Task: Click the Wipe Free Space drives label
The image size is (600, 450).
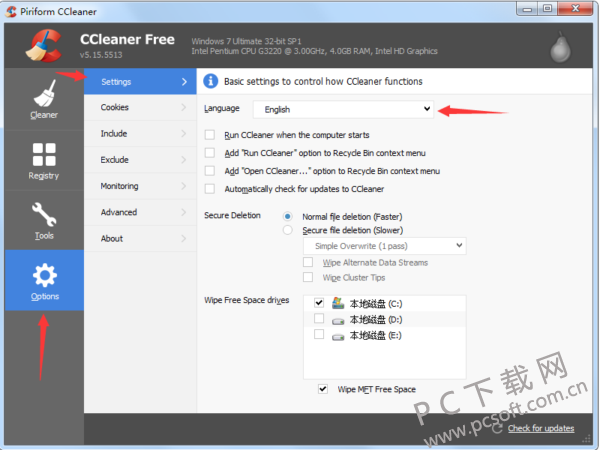Action: (246, 300)
